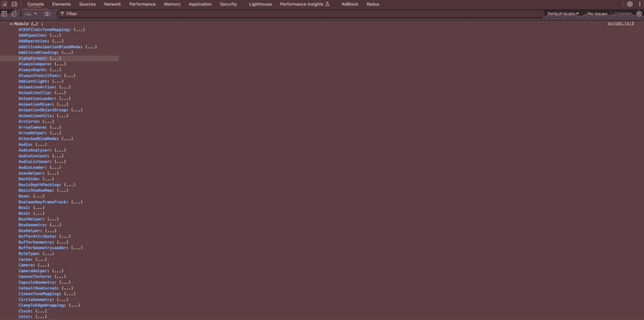Screen dimensions: 644x320
Task: Click the AudioListener property row
Action: (42, 162)
